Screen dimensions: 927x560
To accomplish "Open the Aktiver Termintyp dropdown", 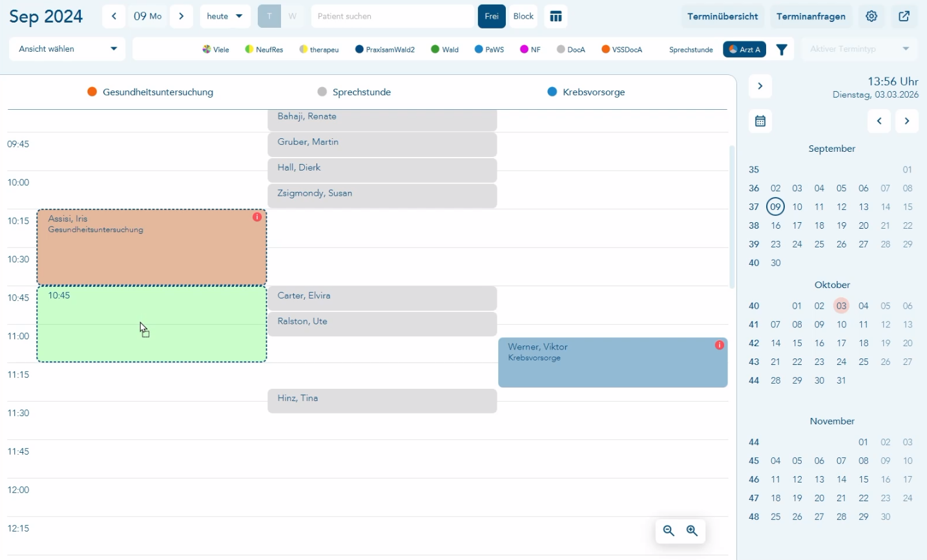I will [860, 49].
